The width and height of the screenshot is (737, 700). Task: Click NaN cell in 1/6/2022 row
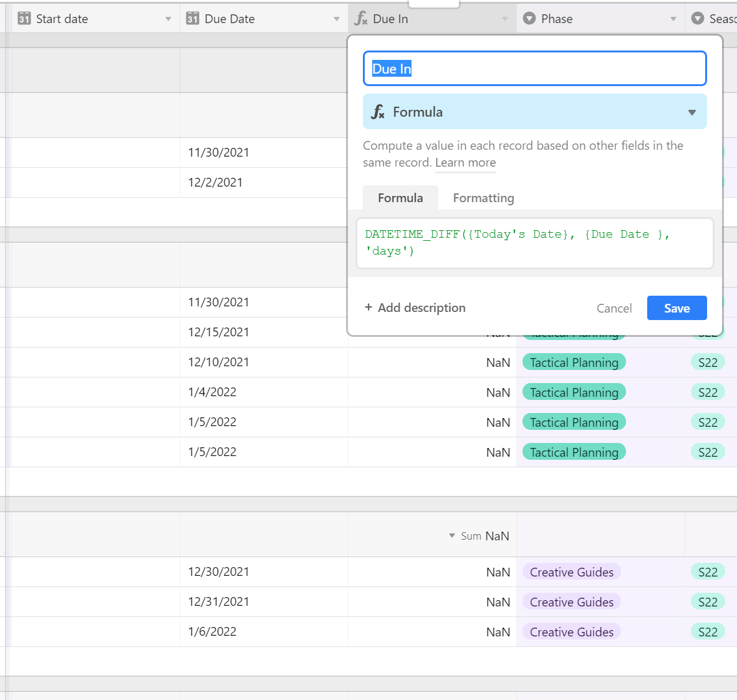tap(433, 632)
